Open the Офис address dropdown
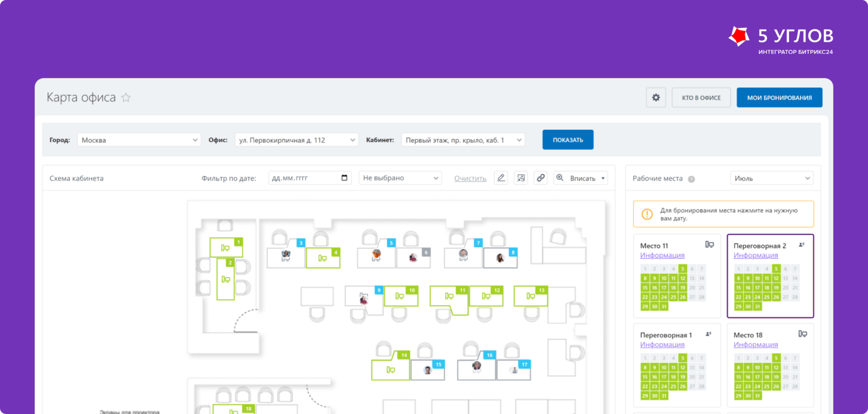Image resolution: width=868 pixels, height=414 pixels. pyautogui.click(x=297, y=140)
